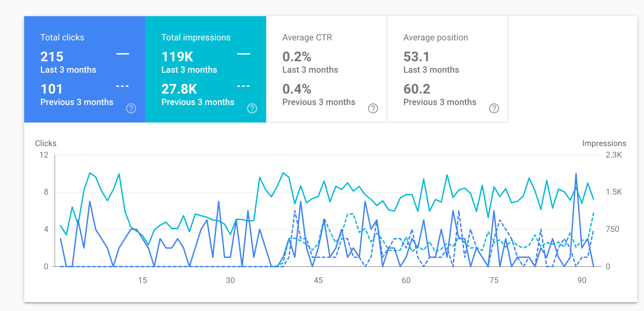The height and width of the screenshot is (311, 644).
Task: Enable the Average position metric card
Action: (x=448, y=69)
